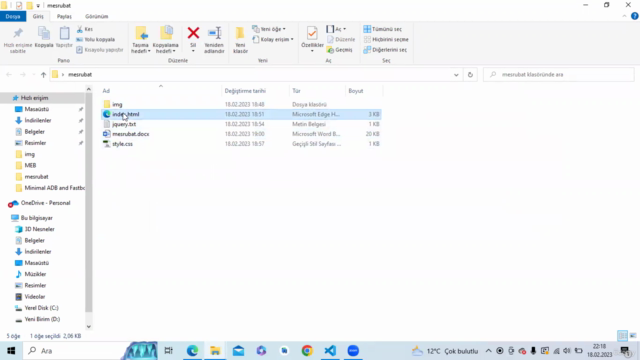Viewport: 640px width, 360px height.
Task: Click Kısayolu yapıştır (Paste shortcut)
Action: coord(100,50)
